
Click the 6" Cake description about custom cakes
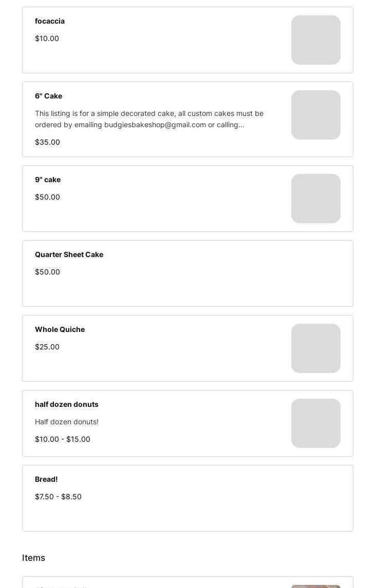[x=149, y=119]
